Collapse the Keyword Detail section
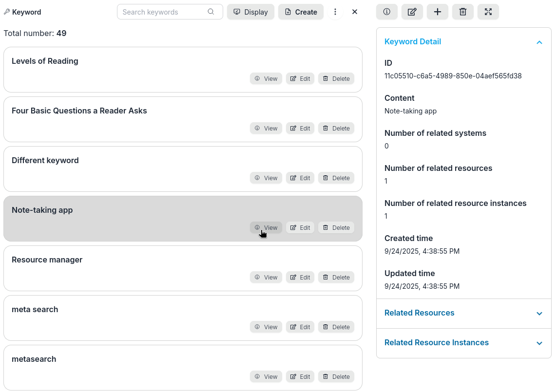Image resolution: width=556 pixels, height=392 pixels. 539,42
